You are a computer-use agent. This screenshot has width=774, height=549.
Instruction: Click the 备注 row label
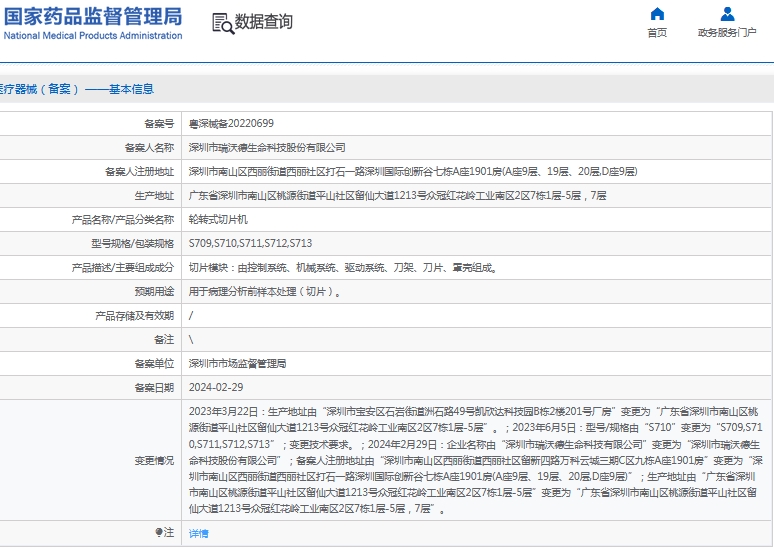pos(164,340)
